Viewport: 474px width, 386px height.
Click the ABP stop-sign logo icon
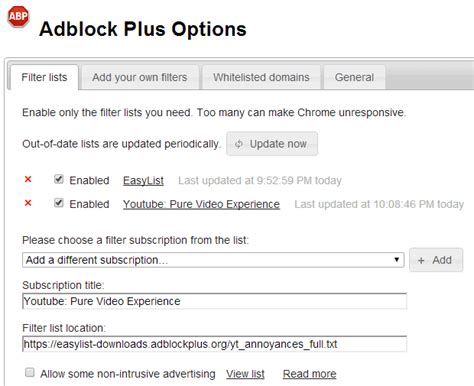pyautogui.click(x=18, y=17)
